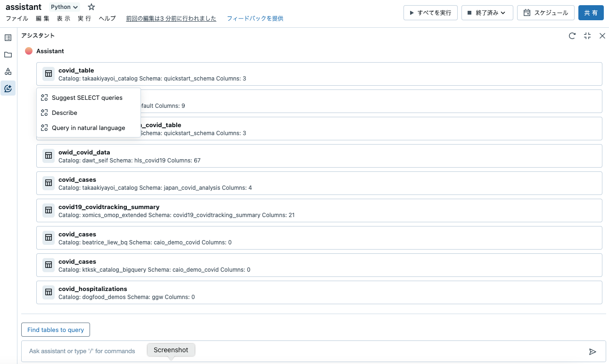Open the ヘルプ menu
Viewport: 609px width, 364px height.
click(x=107, y=18)
